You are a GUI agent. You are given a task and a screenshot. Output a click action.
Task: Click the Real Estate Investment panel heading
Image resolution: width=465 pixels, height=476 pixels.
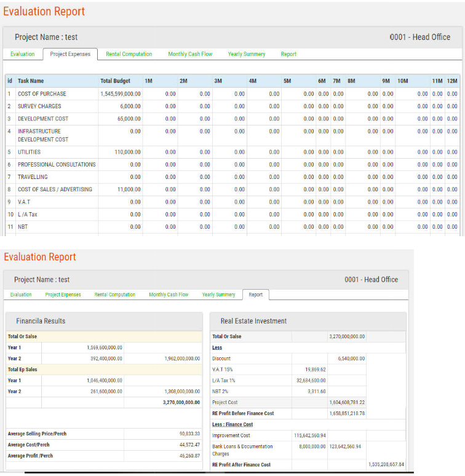pyautogui.click(x=253, y=321)
